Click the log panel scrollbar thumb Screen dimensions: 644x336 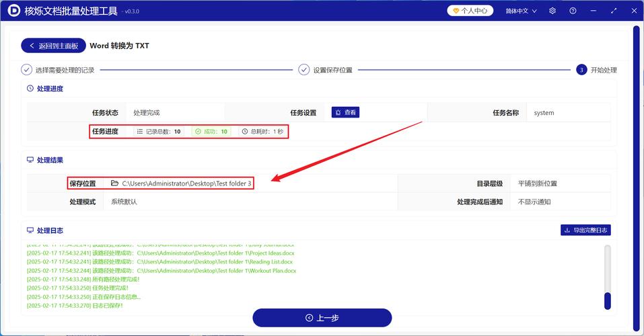coord(608,300)
